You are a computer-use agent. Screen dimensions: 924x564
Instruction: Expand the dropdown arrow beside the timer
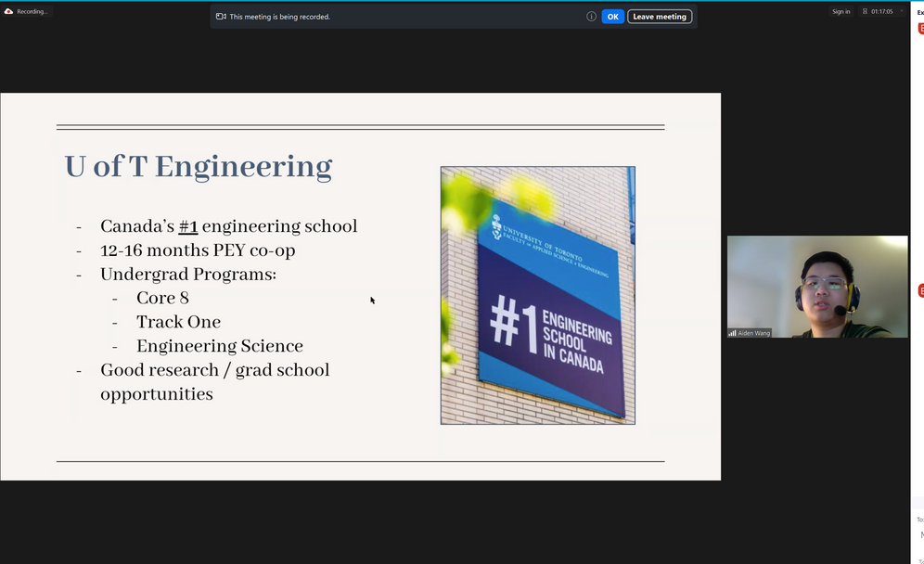[x=902, y=11]
